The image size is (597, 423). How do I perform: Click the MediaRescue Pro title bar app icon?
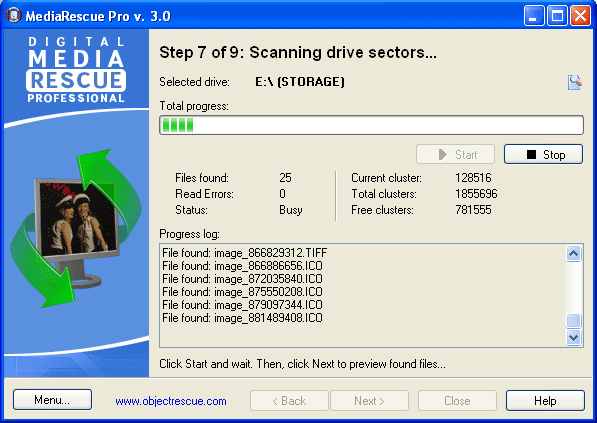point(13,16)
